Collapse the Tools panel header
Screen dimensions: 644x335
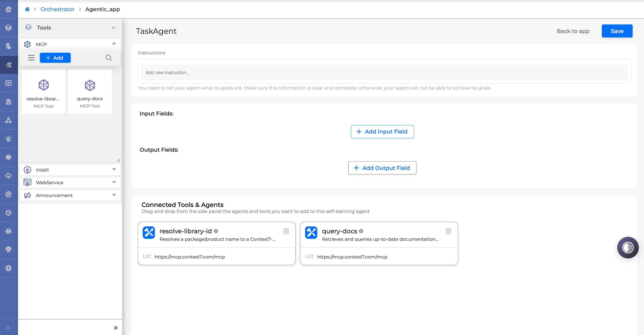pos(114,28)
